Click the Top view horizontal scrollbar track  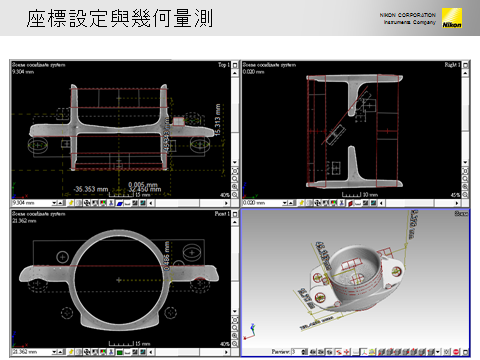188,203
